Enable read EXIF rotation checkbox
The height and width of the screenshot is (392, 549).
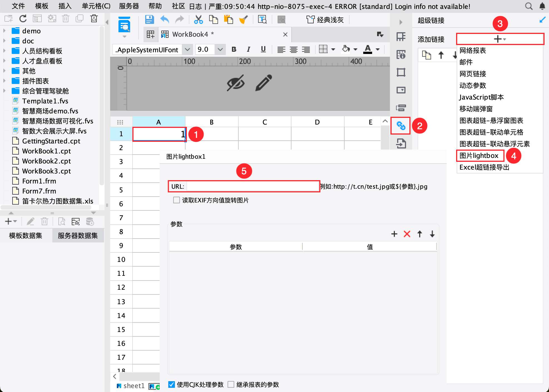coord(176,200)
